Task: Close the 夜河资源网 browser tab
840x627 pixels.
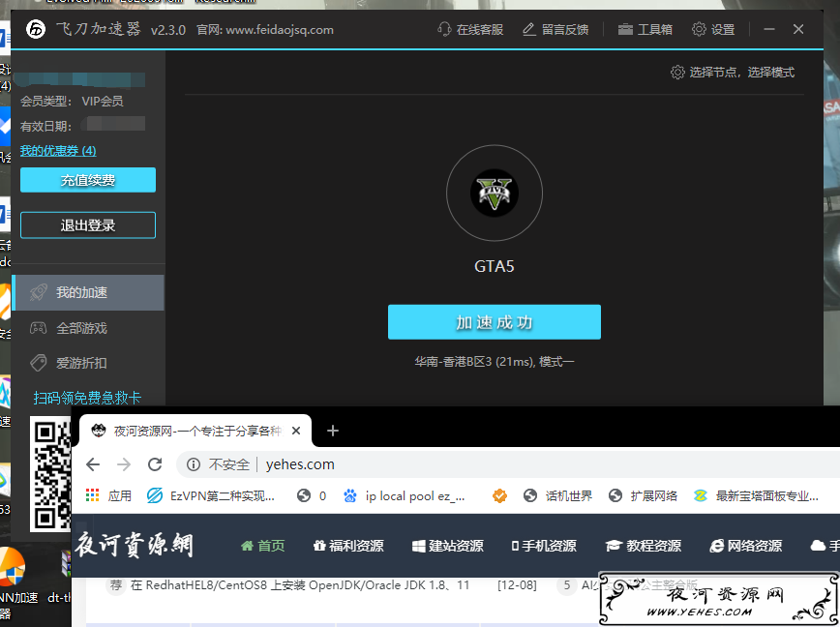Action: point(296,431)
